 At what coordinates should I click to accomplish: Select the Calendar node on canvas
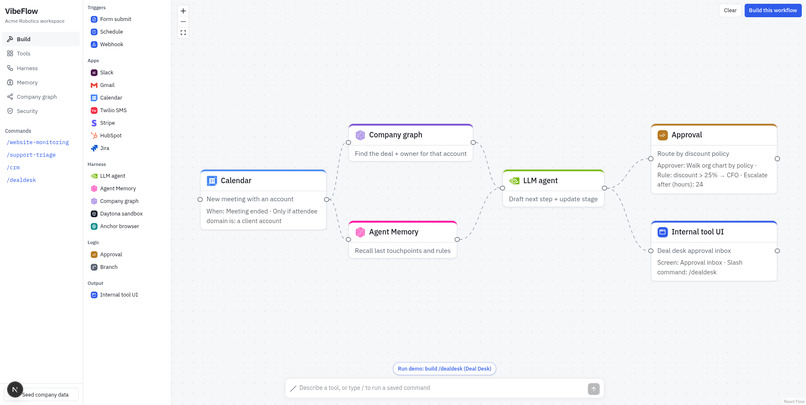(x=263, y=199)
